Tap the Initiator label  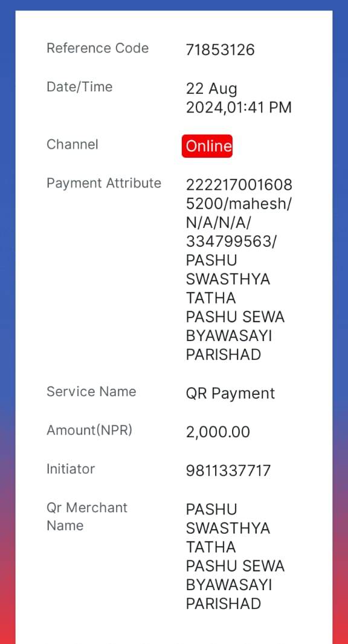tap(71, 469)
